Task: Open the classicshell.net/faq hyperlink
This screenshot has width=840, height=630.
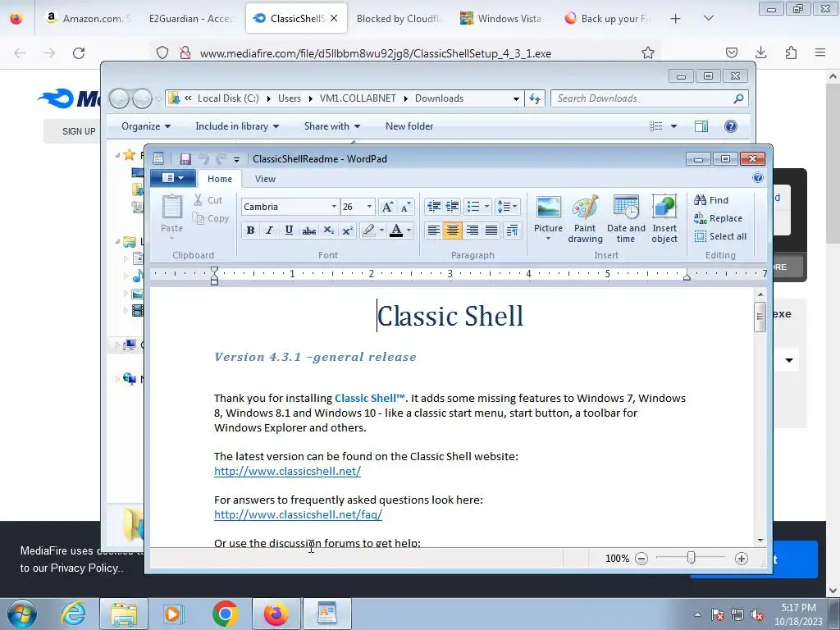Action: click(x=298, y=515)
